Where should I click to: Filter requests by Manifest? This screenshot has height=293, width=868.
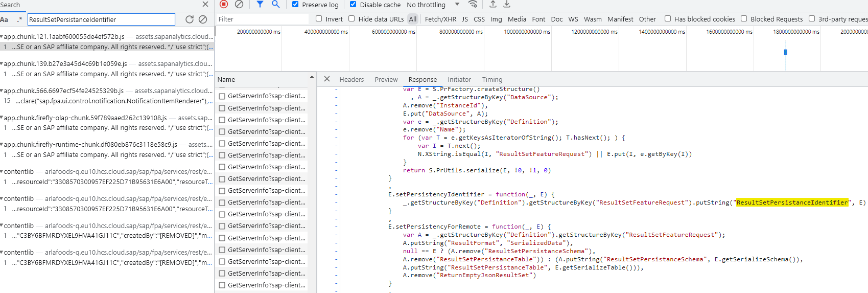click(x=620, y=19)
